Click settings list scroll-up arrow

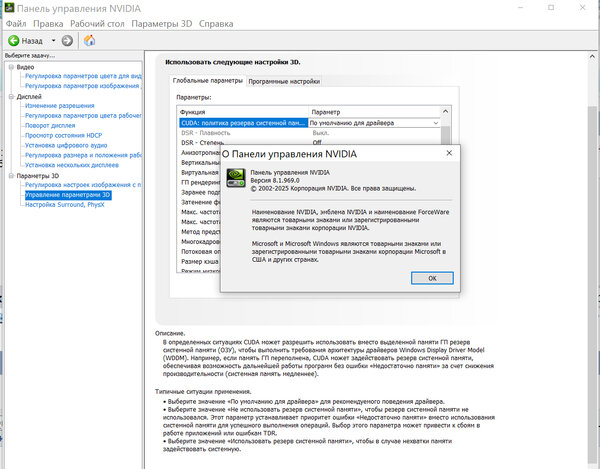point(445,112)
